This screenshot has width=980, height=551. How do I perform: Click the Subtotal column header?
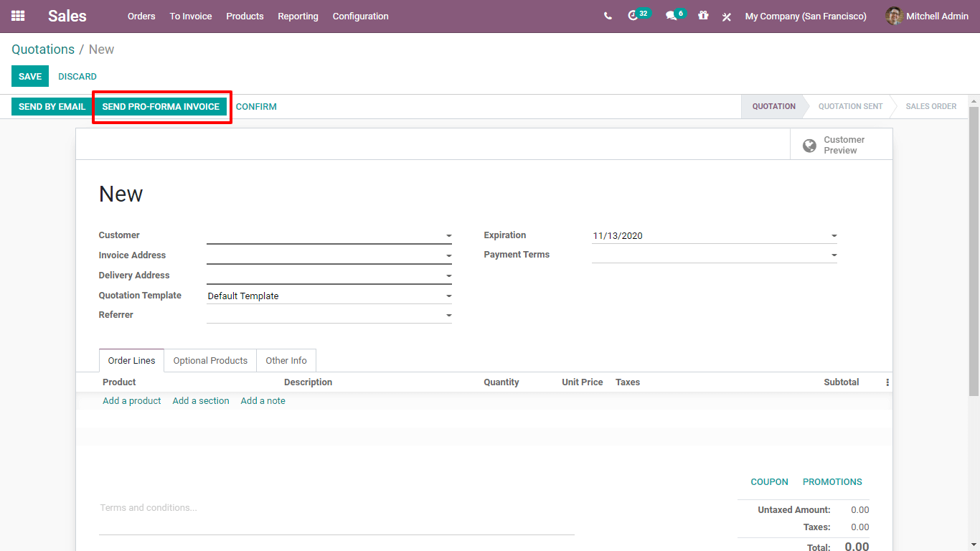click(x=842, y=382)
